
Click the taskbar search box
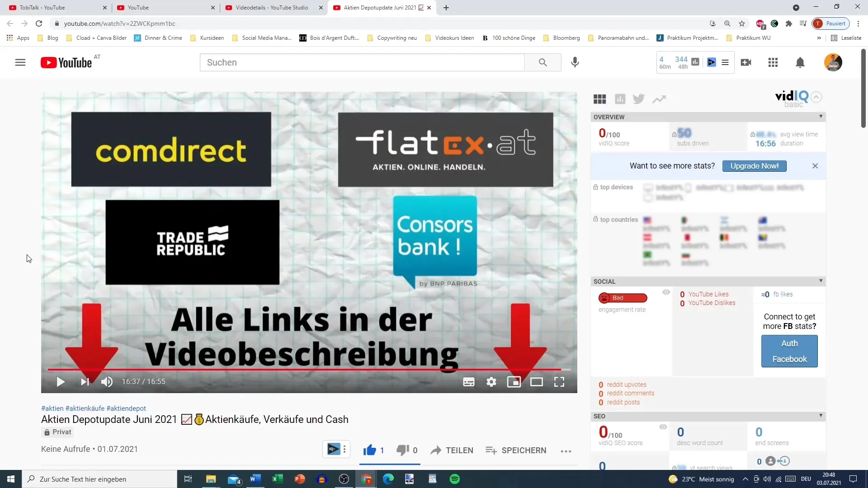(x=99, y=479)
